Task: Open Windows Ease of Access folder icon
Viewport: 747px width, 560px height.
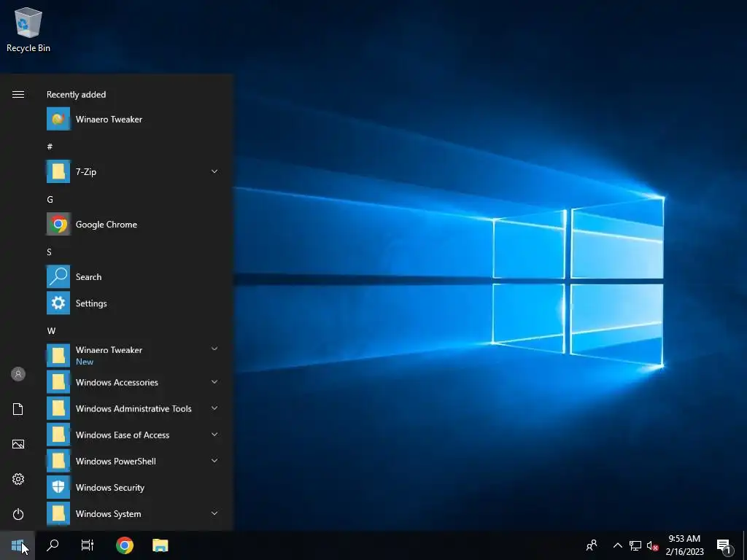Action: pyautogui.click(x=58, y=435)
